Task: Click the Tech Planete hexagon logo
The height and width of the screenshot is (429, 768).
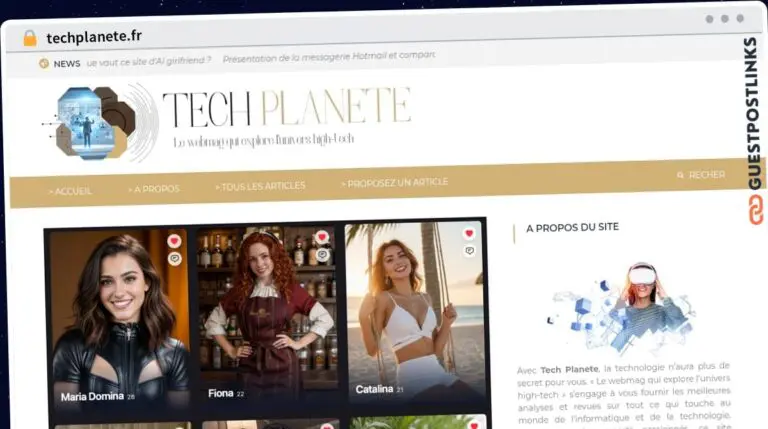Action: point(101,123)
